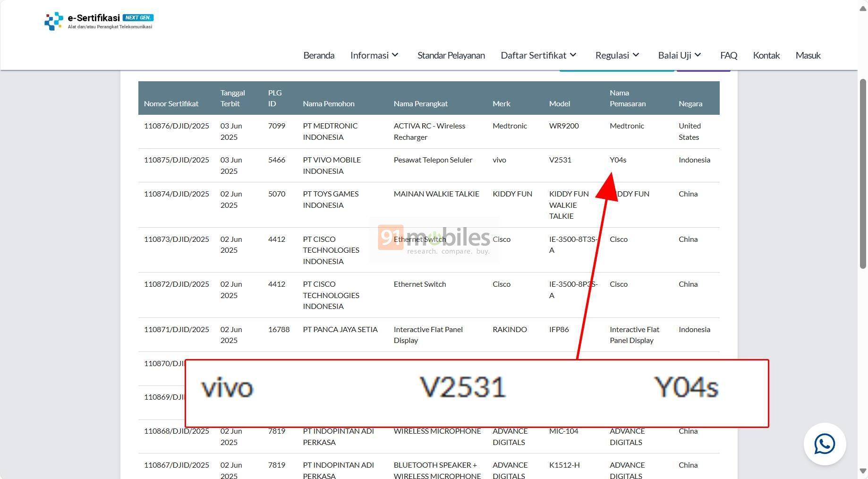Select certificate number 110873/DJID/2025
Image resolution: width=868 pixels, height=479 pixels.
[177, 239]
